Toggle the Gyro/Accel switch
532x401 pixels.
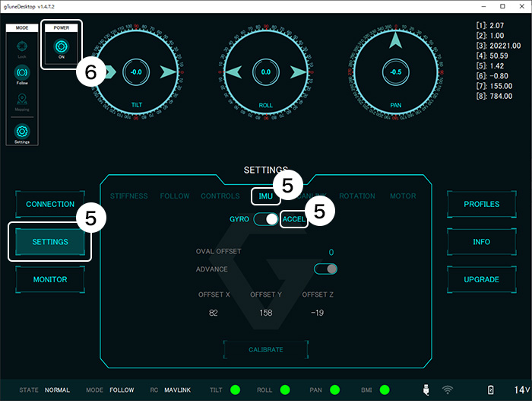pos(266,219)
